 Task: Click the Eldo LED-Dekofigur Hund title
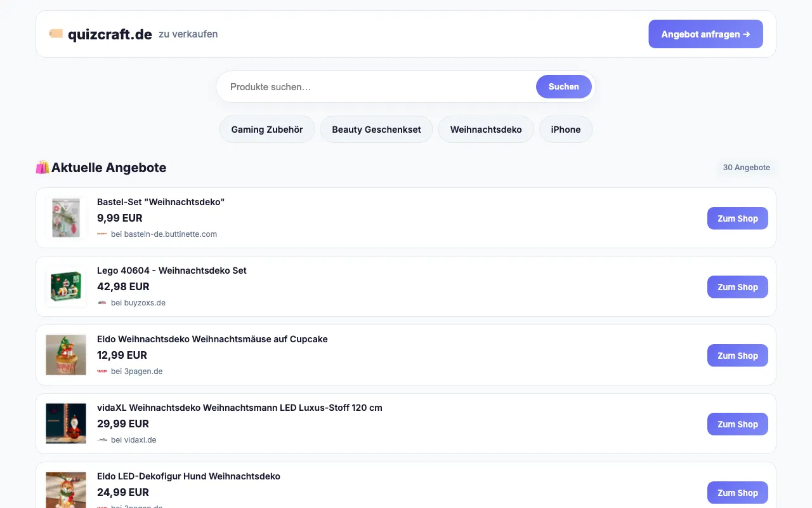coord(188,476)
